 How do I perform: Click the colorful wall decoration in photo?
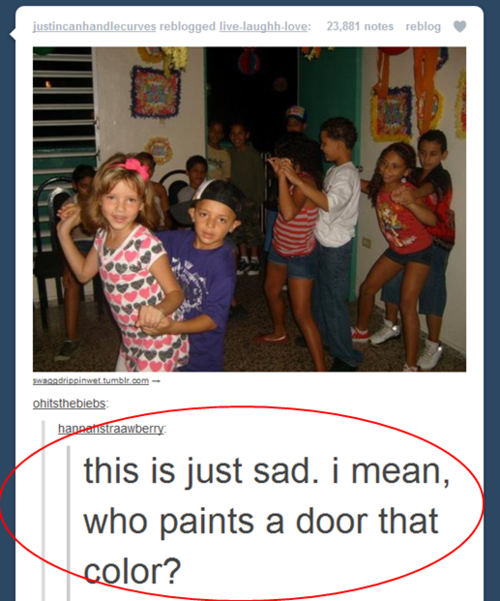click(x=155, y=91)
